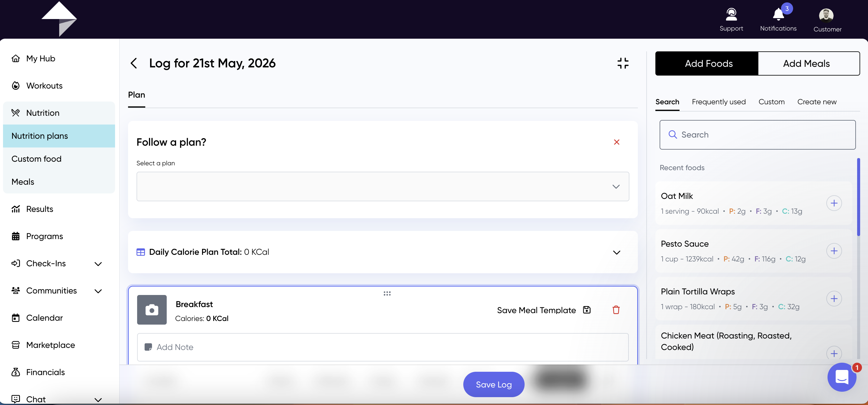Image resolution: width=868 pixels, height=405 pixels.
Task: Click the Save Meal Template disk icon
Action: click(587, 310)
